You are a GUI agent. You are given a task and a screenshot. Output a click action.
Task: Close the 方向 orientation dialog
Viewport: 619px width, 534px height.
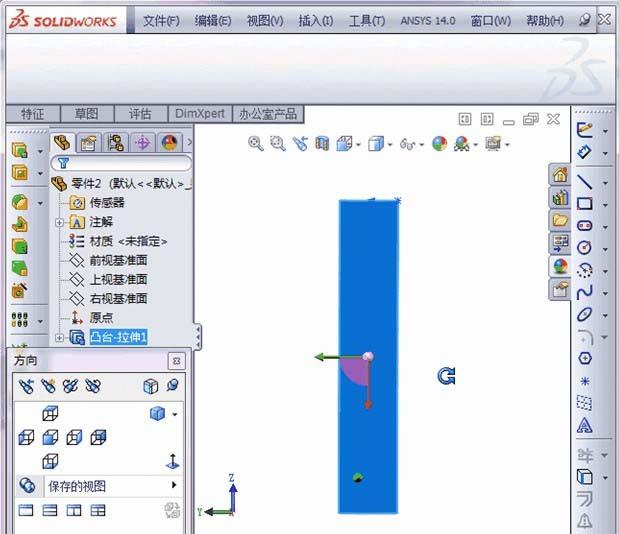176,361
